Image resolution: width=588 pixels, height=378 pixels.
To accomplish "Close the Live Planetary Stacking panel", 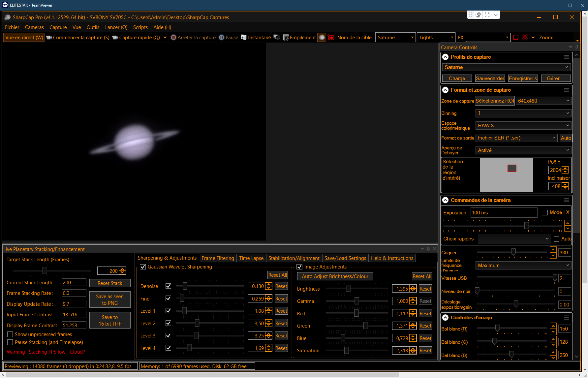I will coord(435,249).
